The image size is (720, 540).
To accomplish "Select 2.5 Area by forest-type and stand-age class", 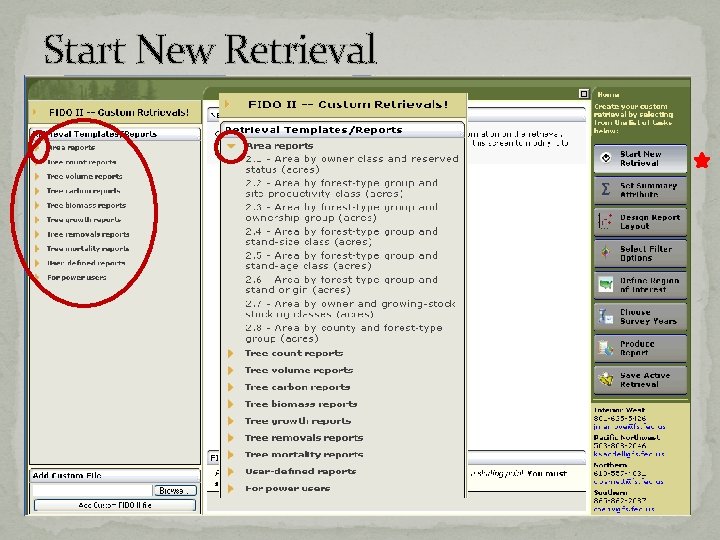I will (342, 260).
